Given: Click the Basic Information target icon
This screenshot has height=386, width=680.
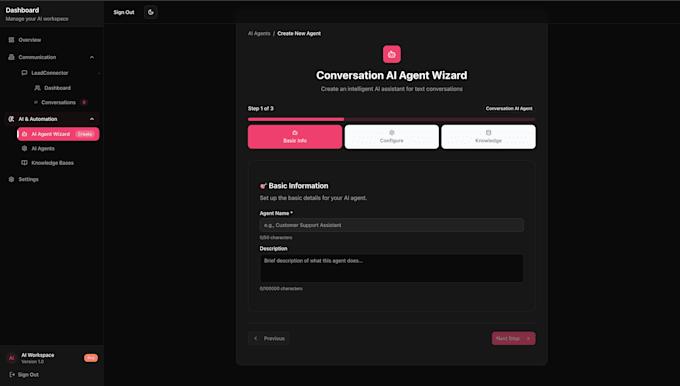Looking at the screenshot, I should [x=263, y=186].
